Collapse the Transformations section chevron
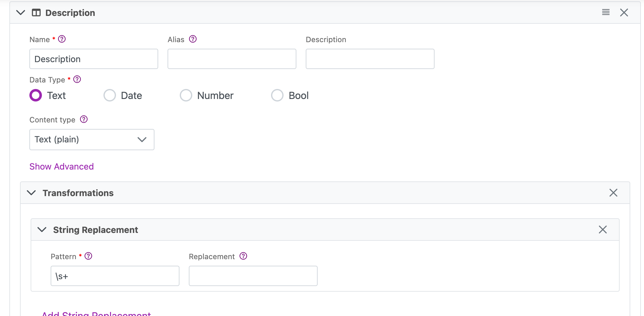This screenshot has height=316, width=644. pyautogui.click(x=31, y=193)
